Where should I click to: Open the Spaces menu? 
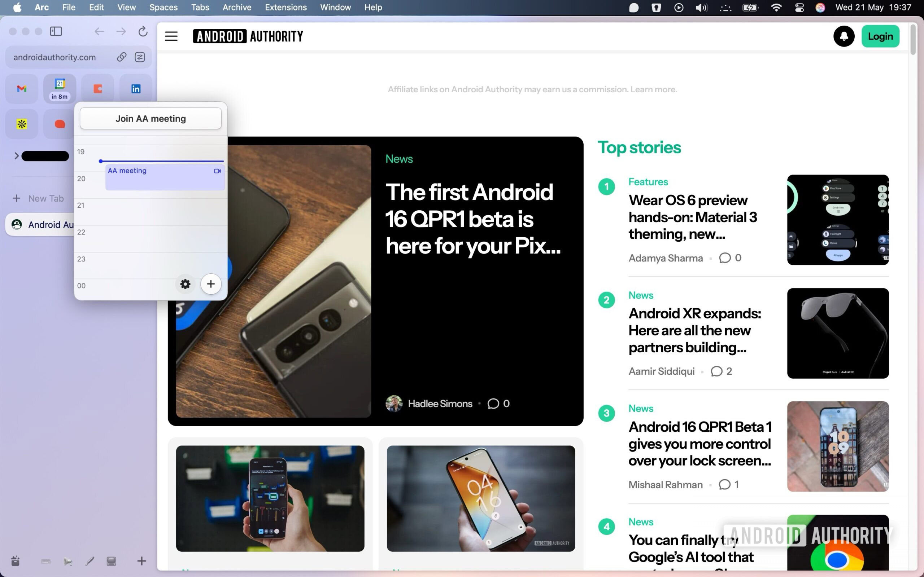pos(164,8)
